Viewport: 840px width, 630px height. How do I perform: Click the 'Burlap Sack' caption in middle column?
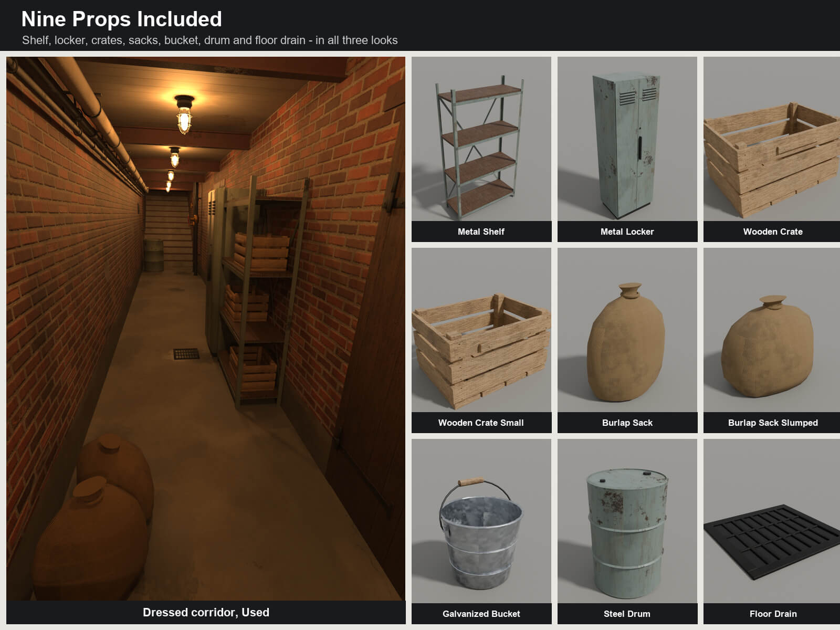[x=627, y=423]
